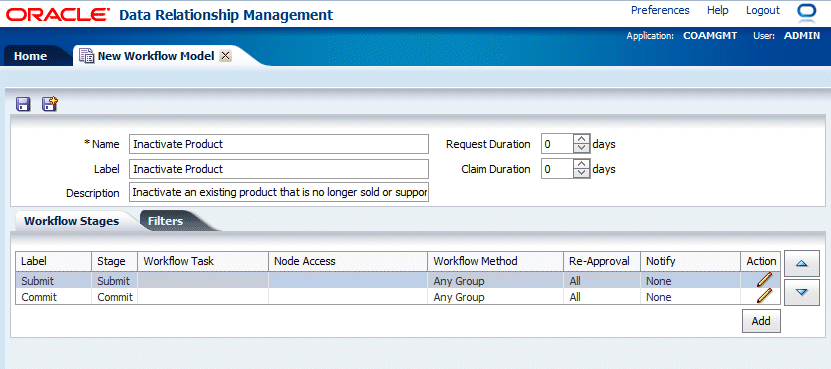Focus the Description input field

pos(279,192)
